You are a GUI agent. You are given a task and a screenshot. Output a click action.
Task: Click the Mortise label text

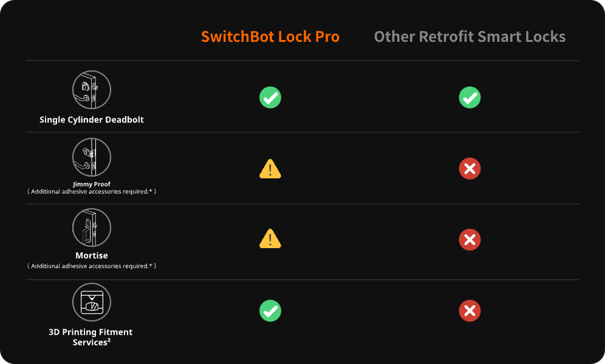coord(92,256)
